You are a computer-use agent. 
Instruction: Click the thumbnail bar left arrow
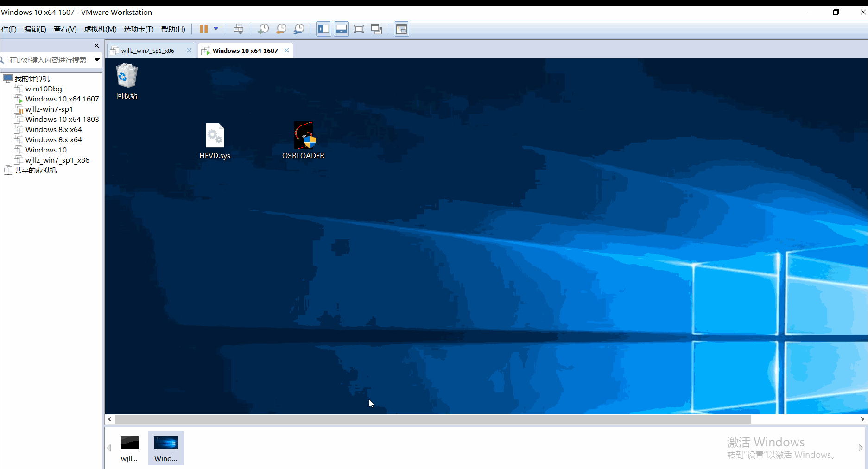click(x=109, y=448)
